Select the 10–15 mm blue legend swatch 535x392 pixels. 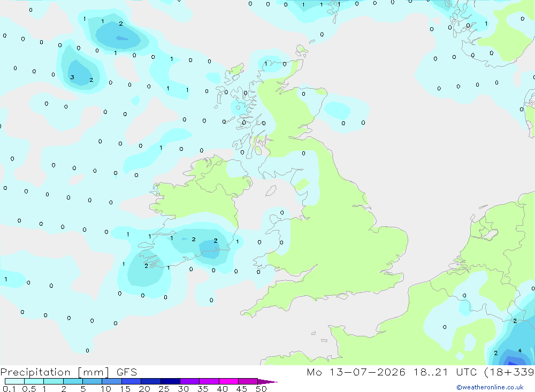click(112, 381)
